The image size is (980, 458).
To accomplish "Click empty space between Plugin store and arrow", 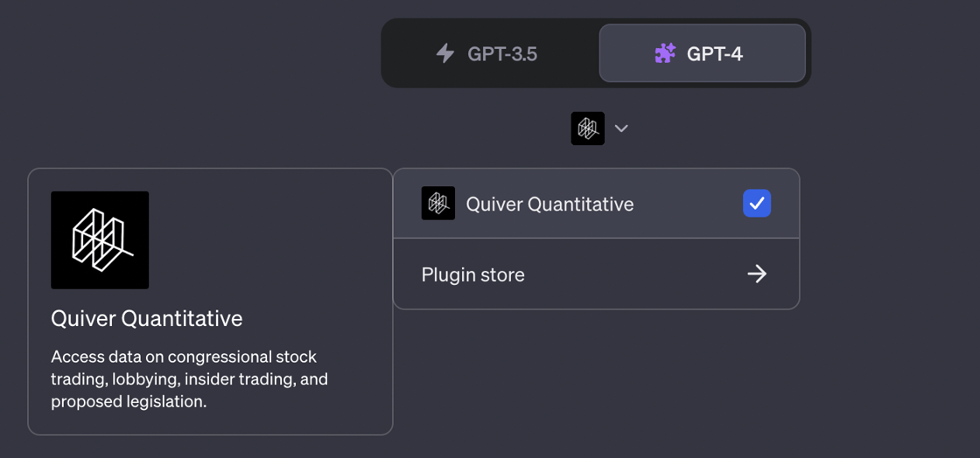I will (630, 274).
